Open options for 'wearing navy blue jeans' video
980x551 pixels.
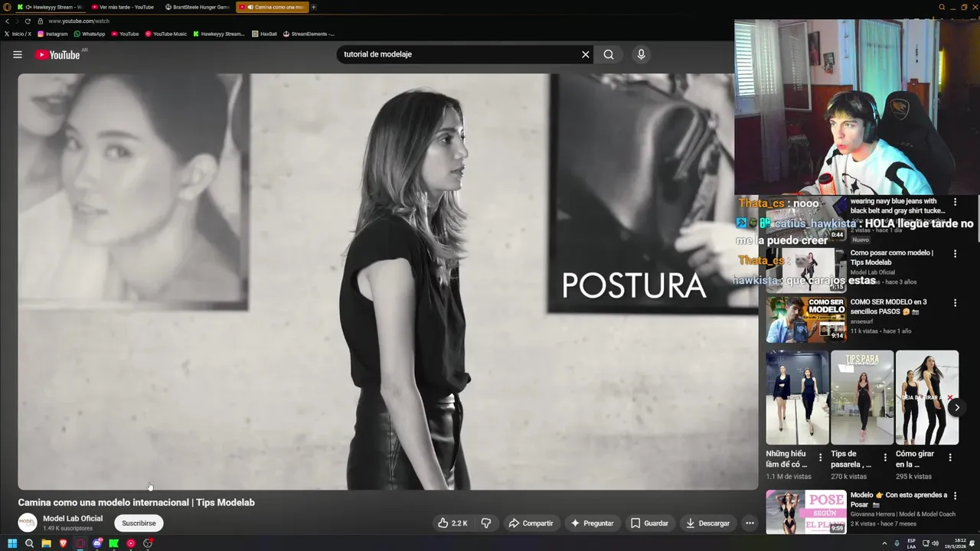pos(955,202)
